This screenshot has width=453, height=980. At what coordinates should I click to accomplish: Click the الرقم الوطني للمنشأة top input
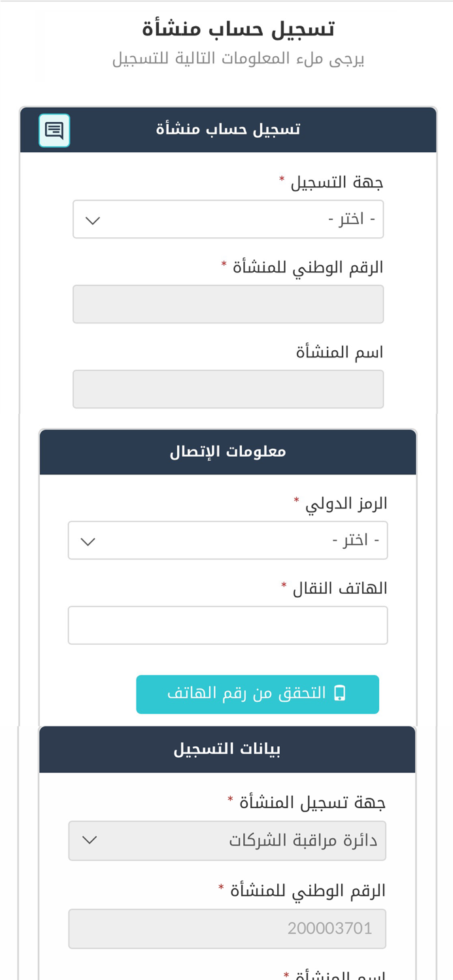229,303
